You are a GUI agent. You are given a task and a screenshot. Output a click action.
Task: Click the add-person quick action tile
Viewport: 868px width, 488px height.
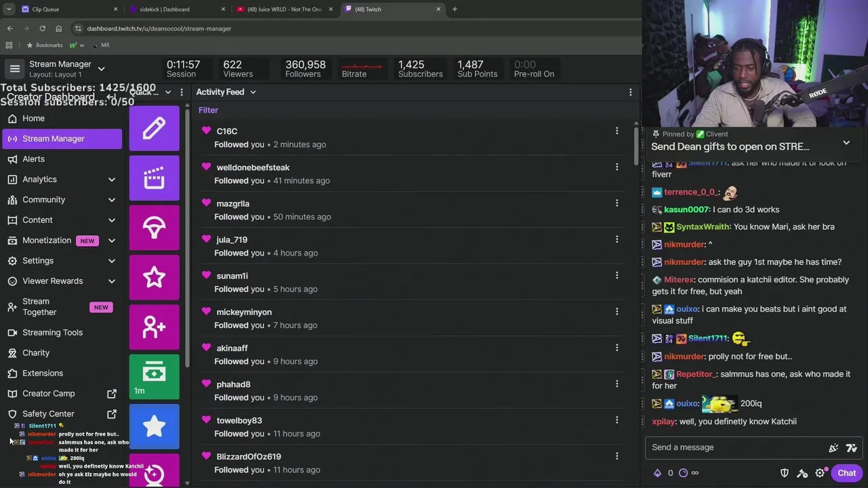point(154,327)
